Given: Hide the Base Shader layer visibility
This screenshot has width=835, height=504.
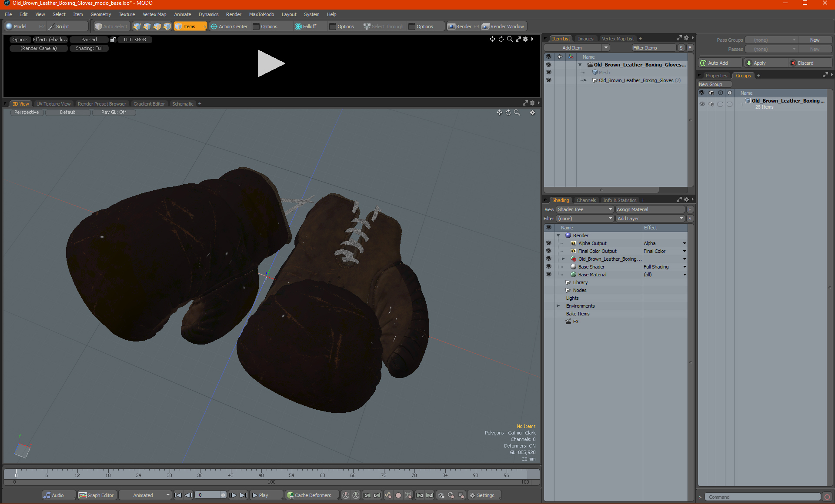Looking at the screenshot, I should [548, 267].
